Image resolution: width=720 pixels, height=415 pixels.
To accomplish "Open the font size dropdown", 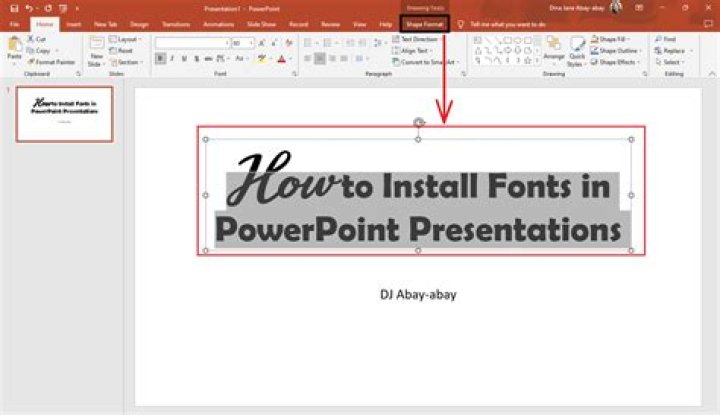I will [251, 43].
